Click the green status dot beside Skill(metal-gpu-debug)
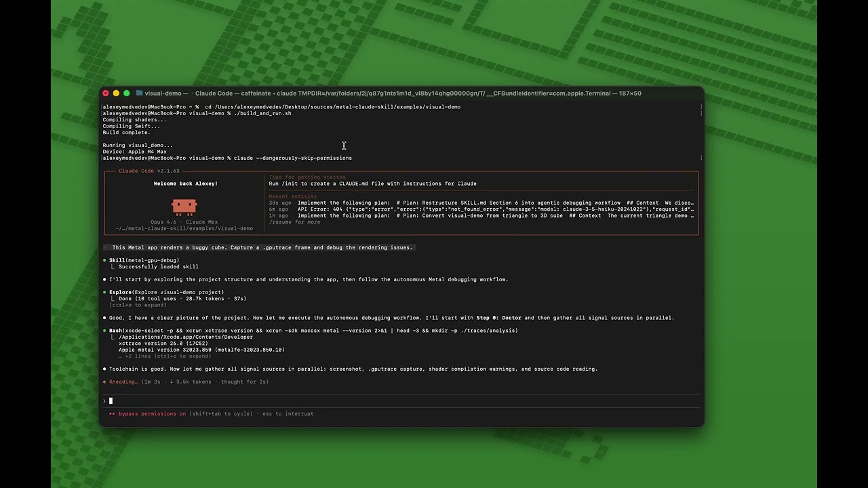 tap(104, 260)
